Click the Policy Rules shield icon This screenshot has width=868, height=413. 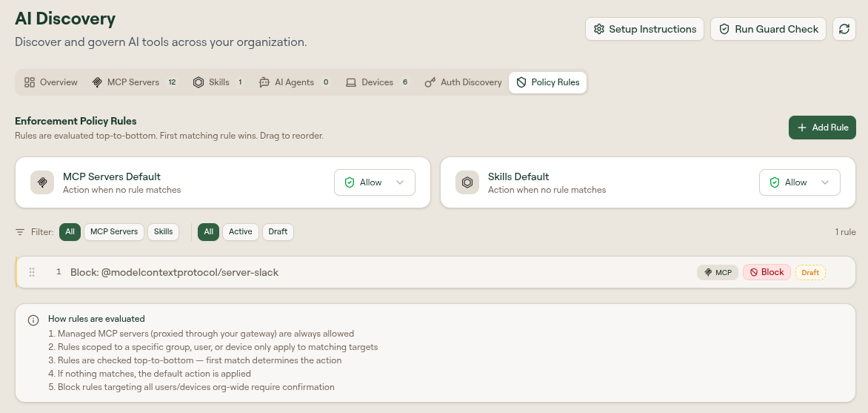tap(521, 82)
